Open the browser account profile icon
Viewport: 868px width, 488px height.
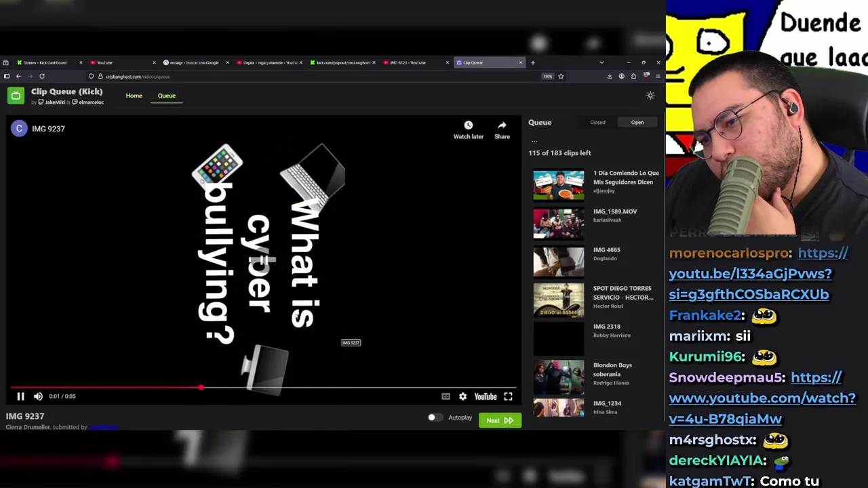tap(621, 77)
